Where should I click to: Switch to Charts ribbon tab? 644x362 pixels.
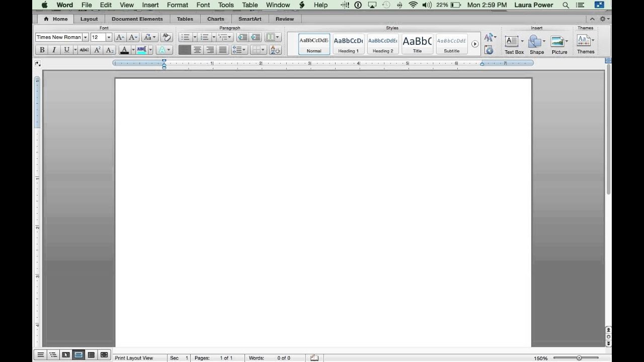215,19
